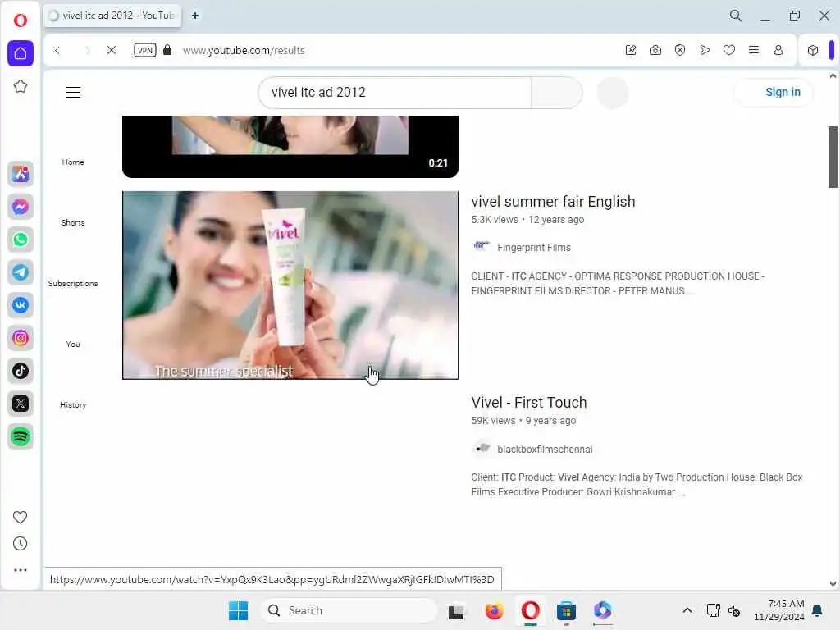Click the site security lock icon
Screen dimensions: 840x630
(x=167, y=50)
